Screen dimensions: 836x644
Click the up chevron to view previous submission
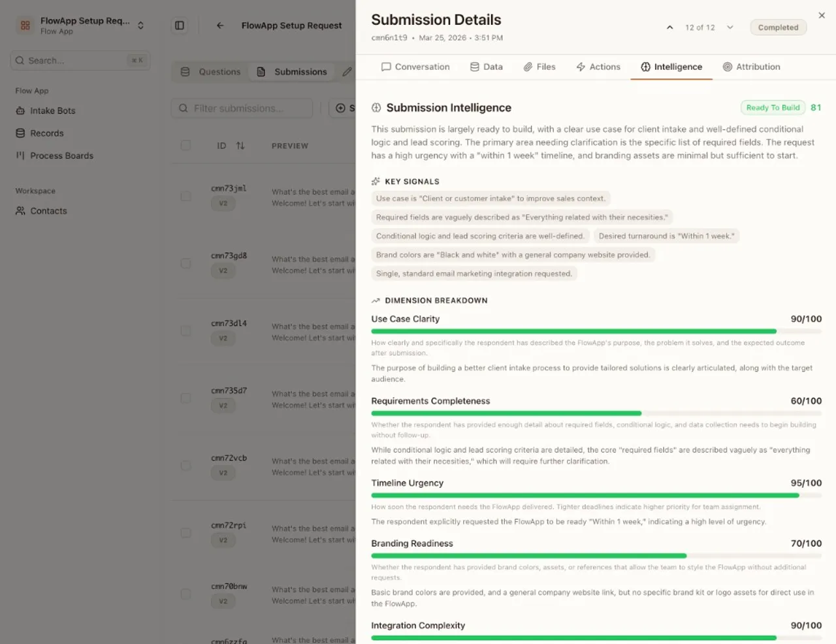669,27
